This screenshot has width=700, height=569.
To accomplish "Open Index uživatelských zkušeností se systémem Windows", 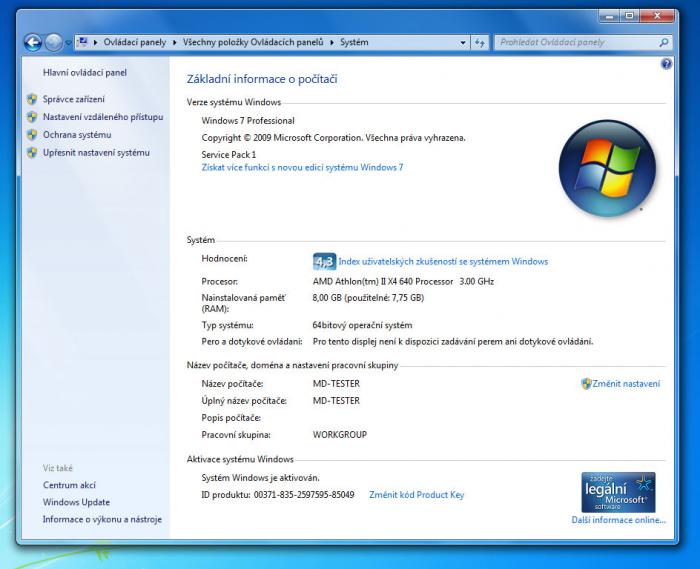I will pos(443,262).
